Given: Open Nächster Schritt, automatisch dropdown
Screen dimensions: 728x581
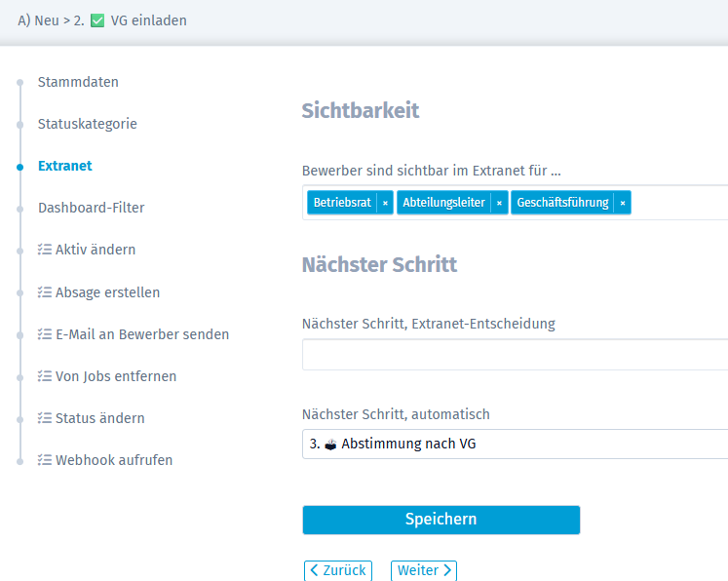Looking at the screenshot, I should (515, 444).
